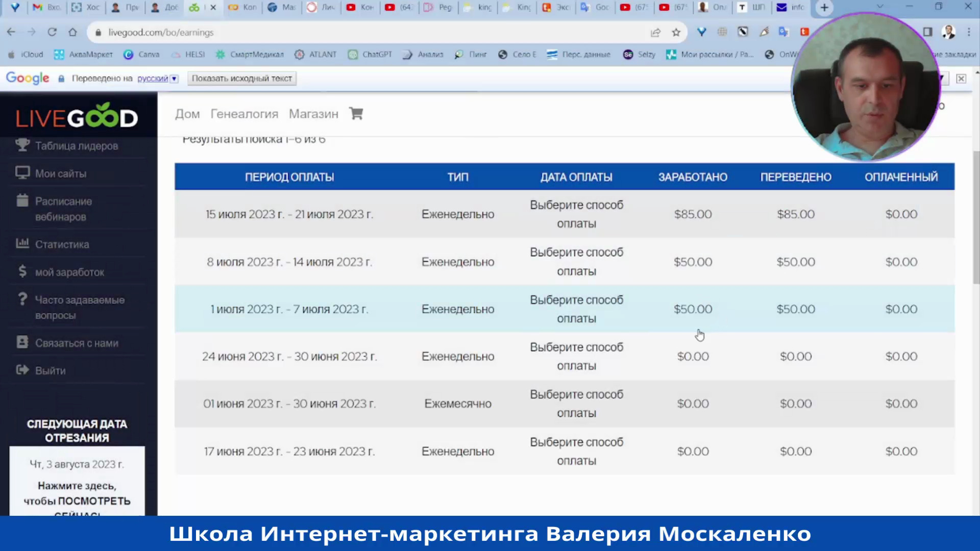Expand the translation language dropdown arrow

tap(174, 79)
